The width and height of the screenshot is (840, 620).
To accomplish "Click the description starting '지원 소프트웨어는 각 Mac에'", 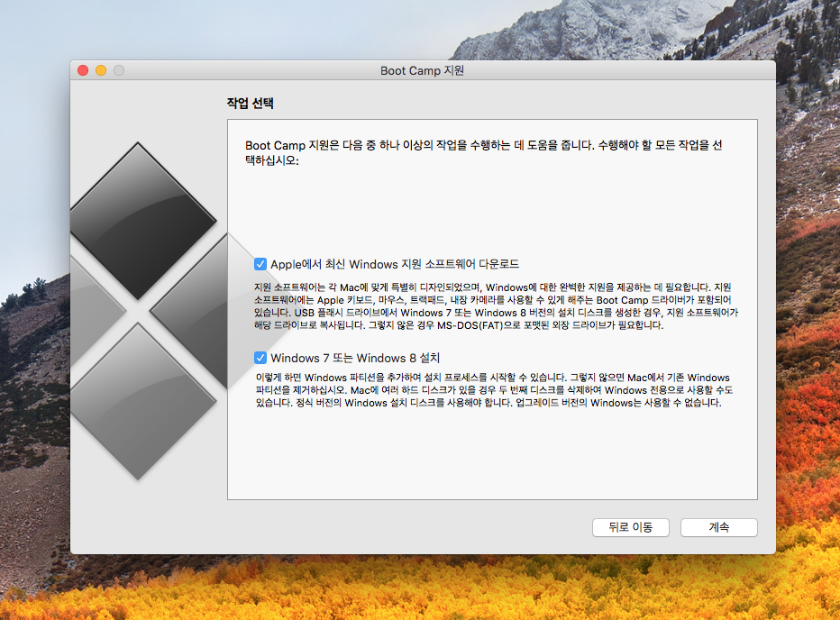I will pos(496,306).
